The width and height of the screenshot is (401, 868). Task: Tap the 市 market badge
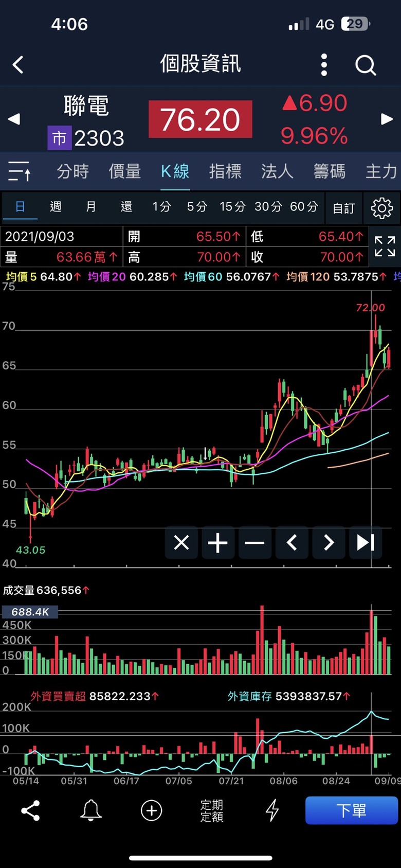[59, 138]
